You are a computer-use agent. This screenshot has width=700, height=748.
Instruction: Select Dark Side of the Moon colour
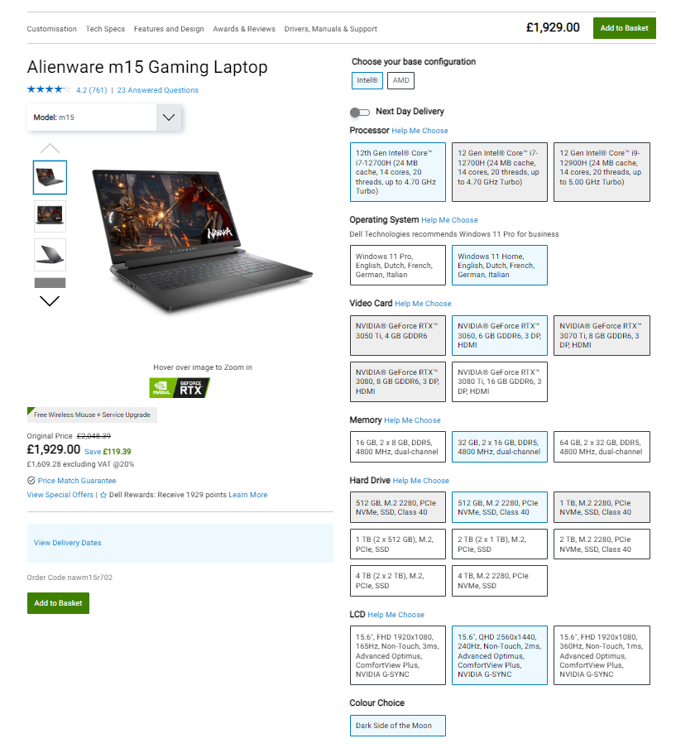pyautogui.click(x=398, y=726)
